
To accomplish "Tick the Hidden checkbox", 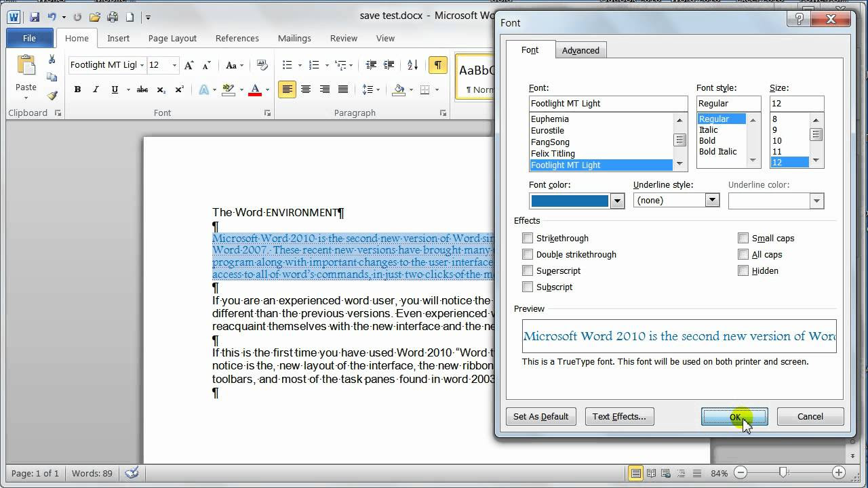I will click(743, 270).
